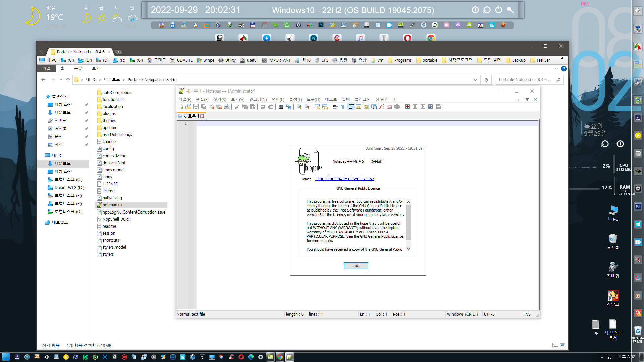Show more toolbar folders via double-chevron

562,58
